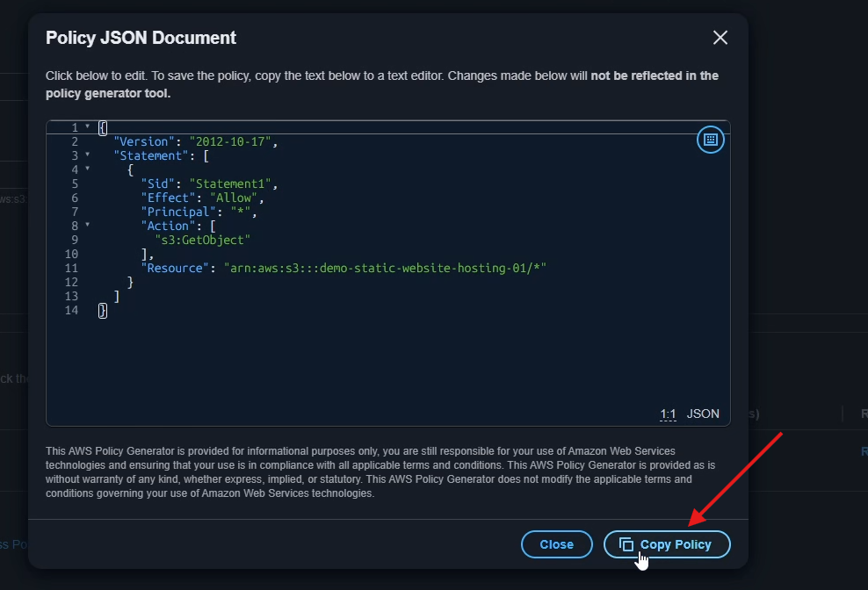Screen dimensions: 868x590
Task: Collapse the Statement array on line 3
Action: point(87,155)
